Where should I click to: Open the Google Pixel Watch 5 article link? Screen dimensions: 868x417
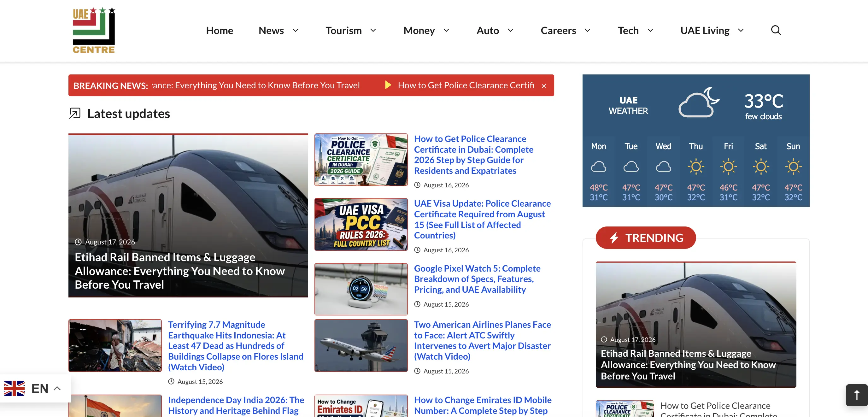pyautogui.click(x=477, y=279)
